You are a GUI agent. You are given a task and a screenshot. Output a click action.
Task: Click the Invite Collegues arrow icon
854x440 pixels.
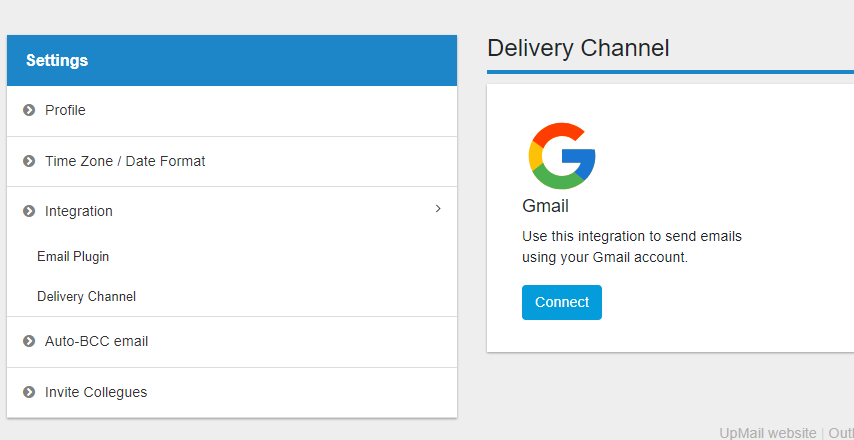tap(29, 392)
